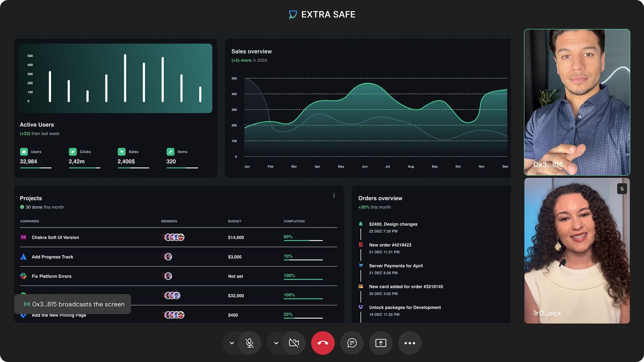
Task: Click the New order #4219423 entry
Action: pyautogui.click(x=390, y=245)
